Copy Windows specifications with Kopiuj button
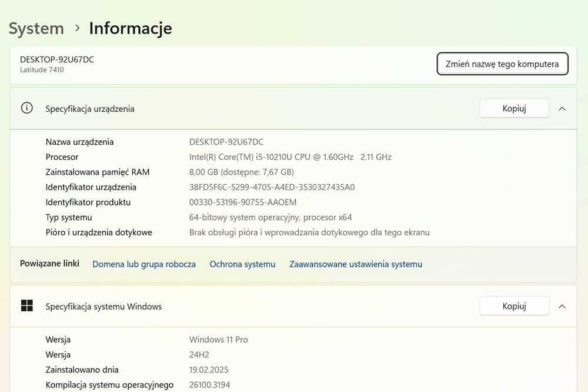The height and width of the screenshot is (392, 588). point(514,306)
